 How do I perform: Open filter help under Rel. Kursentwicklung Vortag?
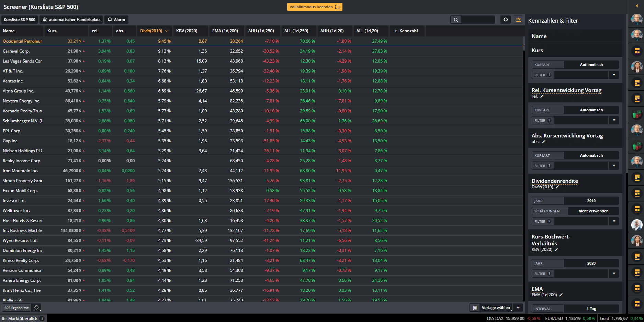click(x=549, y=120)
